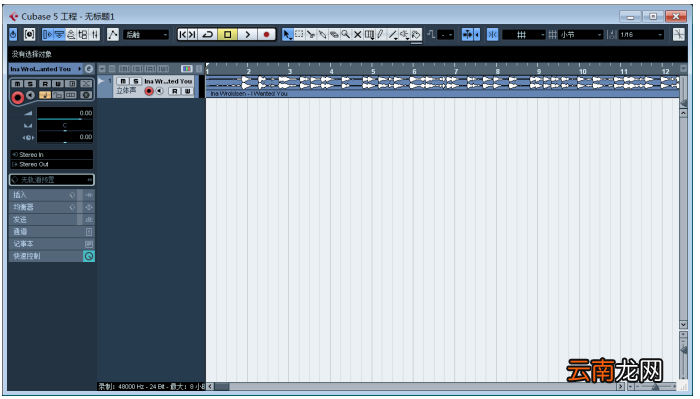Choose the Split scissors tool
700x399 pixels.
pyautogui.click(x=311, y=34)
